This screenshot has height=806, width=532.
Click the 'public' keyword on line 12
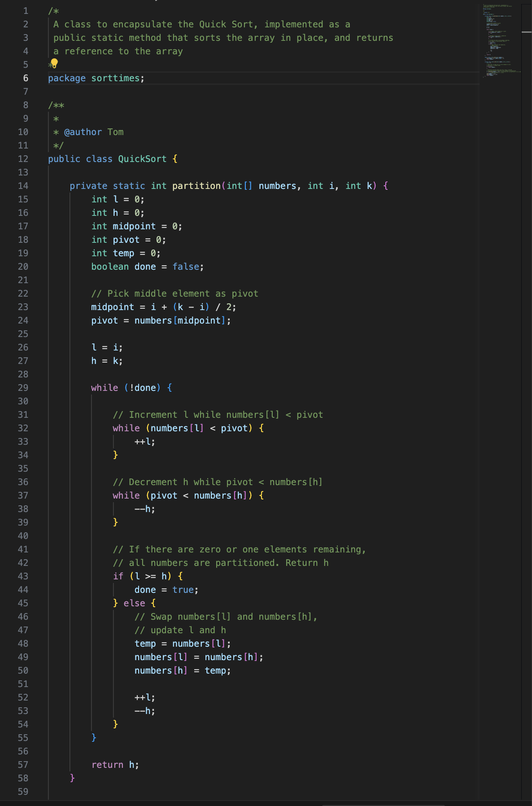pyautogui.click(x=64, y=159)
